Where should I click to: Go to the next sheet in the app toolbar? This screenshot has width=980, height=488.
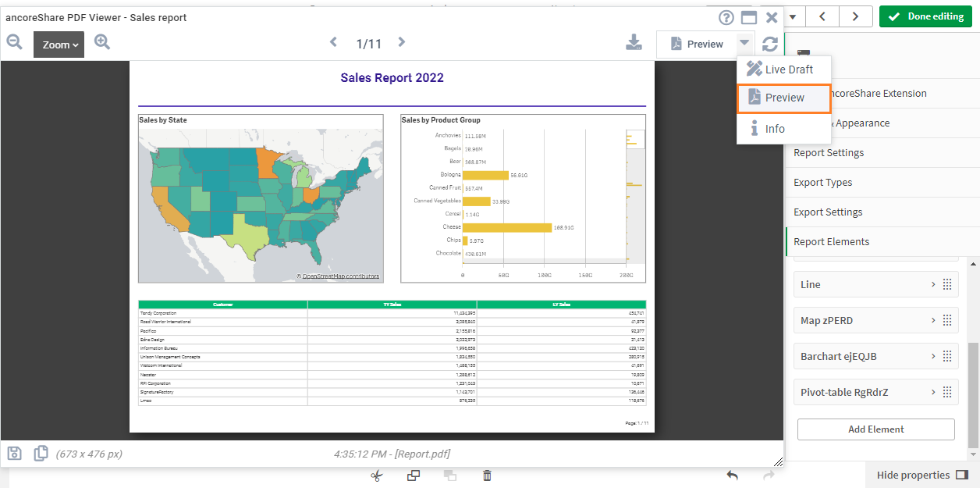click(x=856, y=16)
